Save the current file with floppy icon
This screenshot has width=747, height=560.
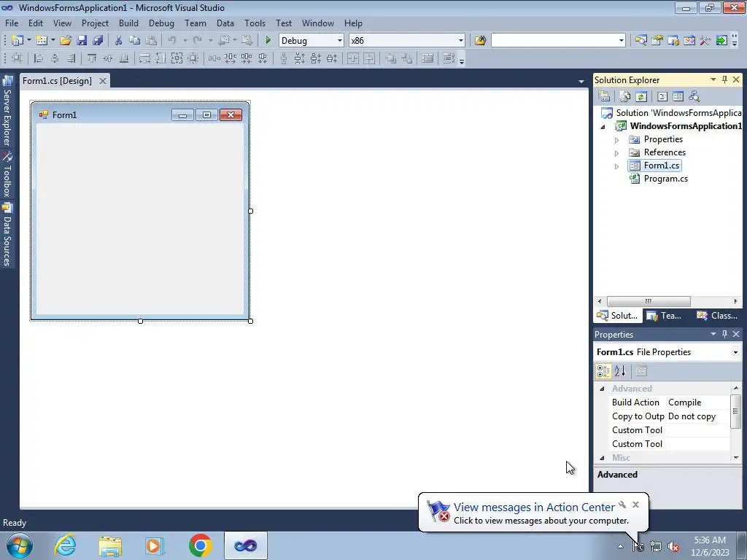click(82, 41)
